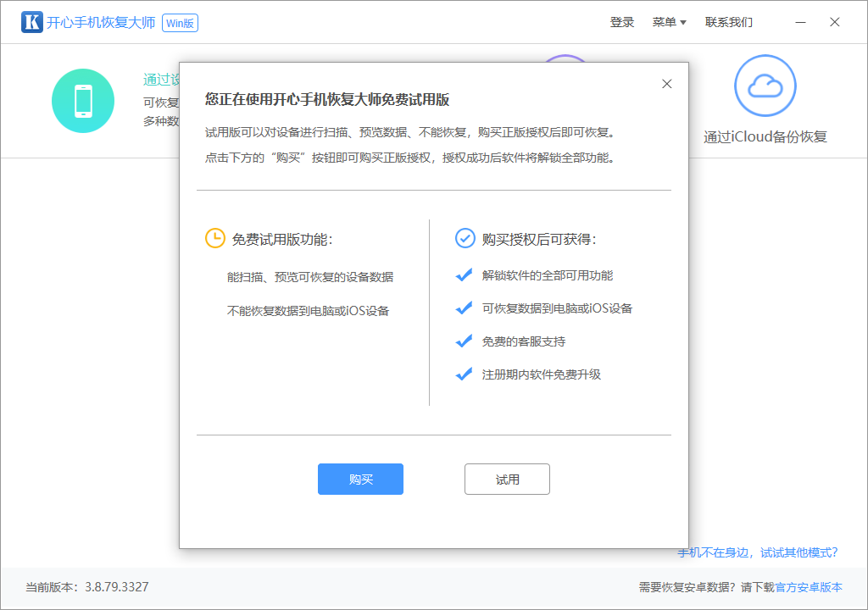
Task: Click the clock icon next to 免费试用版功能
Action: (x=214, y=238)
